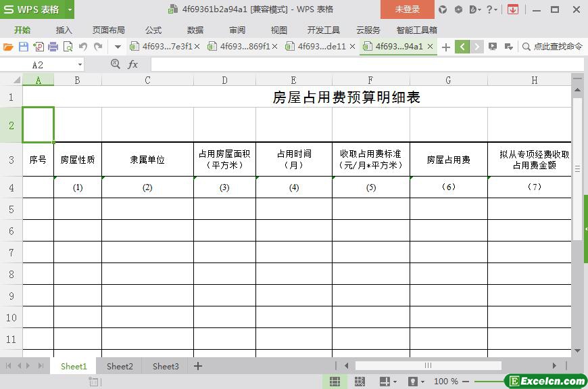The width and height of the screenshot is (588, 389).
Task: Select all cells via corner triangle
Action: click(x=16, y=80)
